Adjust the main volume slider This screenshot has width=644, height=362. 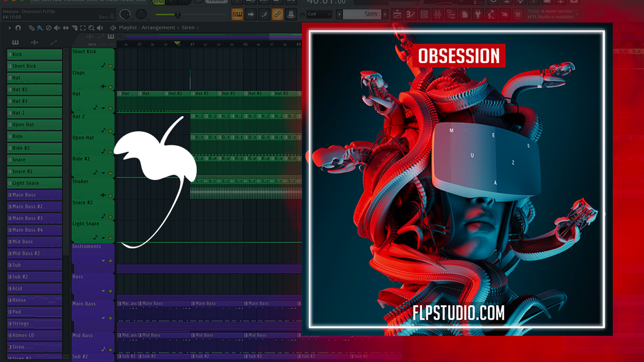(178, 14)
